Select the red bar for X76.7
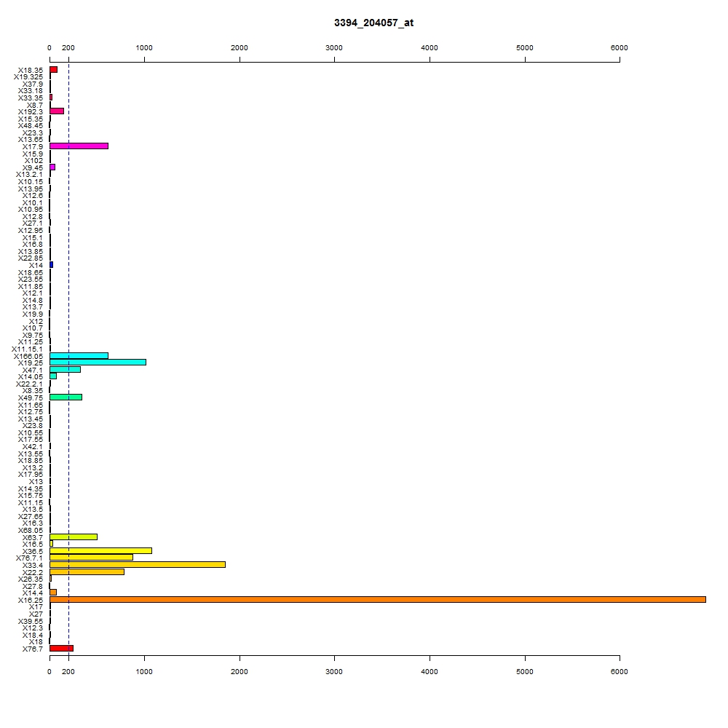Screen dimensions: 728x728 61,648
